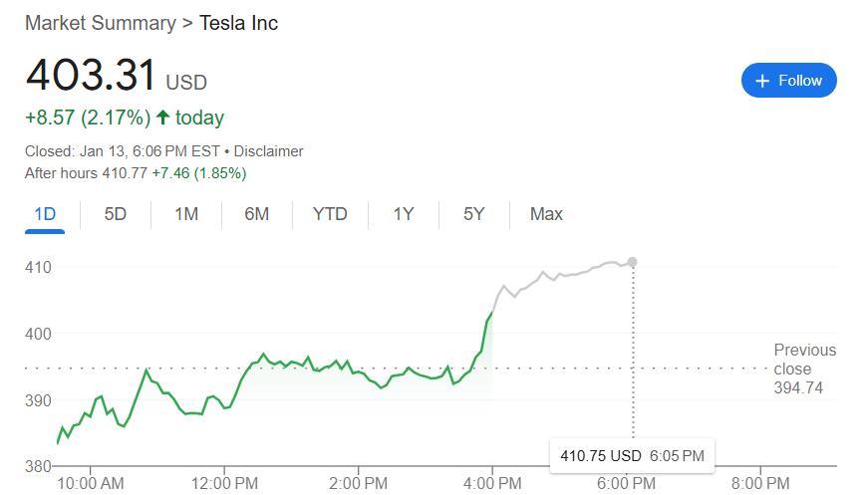Switch chart to 6M range
The width and height of the screenshot is (868, 495).
(x=257, y=214)
